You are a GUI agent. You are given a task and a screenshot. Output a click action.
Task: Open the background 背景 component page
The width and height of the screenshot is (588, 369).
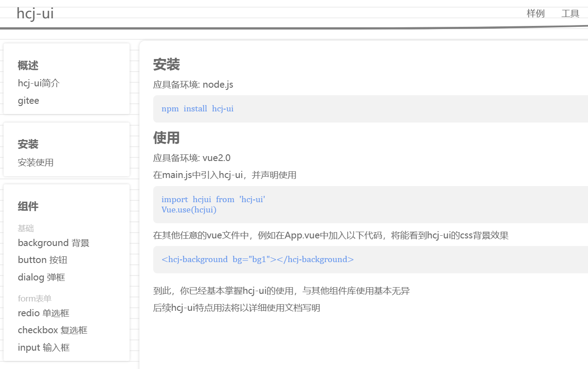[x=54, y=243]
